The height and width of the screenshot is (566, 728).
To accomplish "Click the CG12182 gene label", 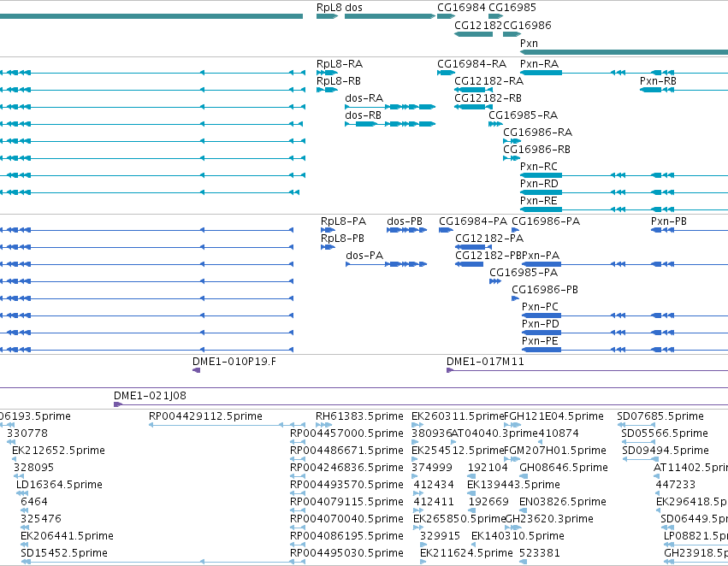I will (477, 25).
